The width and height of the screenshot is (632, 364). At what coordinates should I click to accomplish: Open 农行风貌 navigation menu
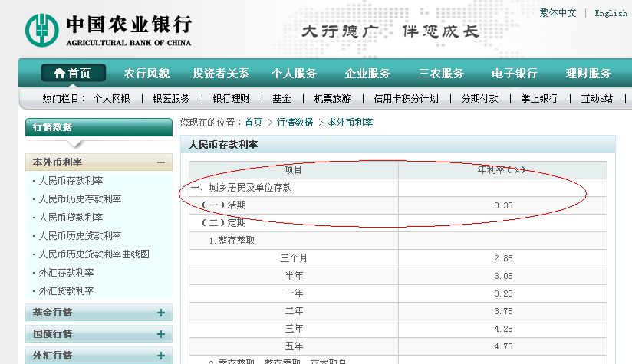(146, 74)
